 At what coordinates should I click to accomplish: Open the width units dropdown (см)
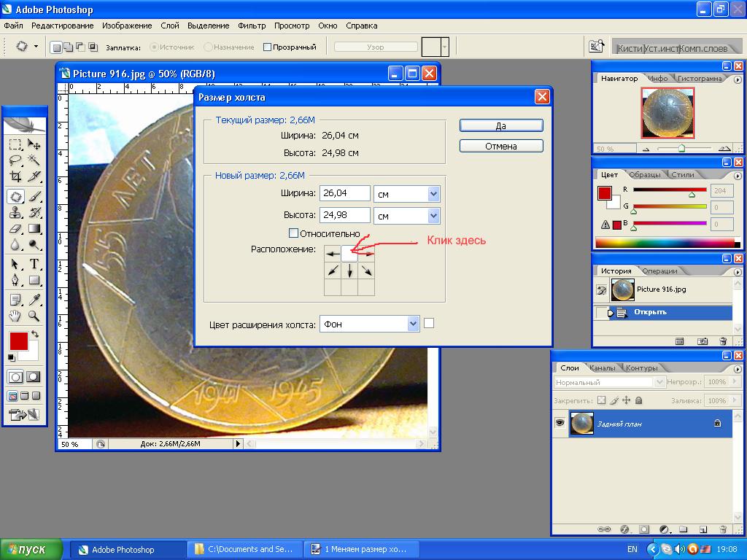433,194
